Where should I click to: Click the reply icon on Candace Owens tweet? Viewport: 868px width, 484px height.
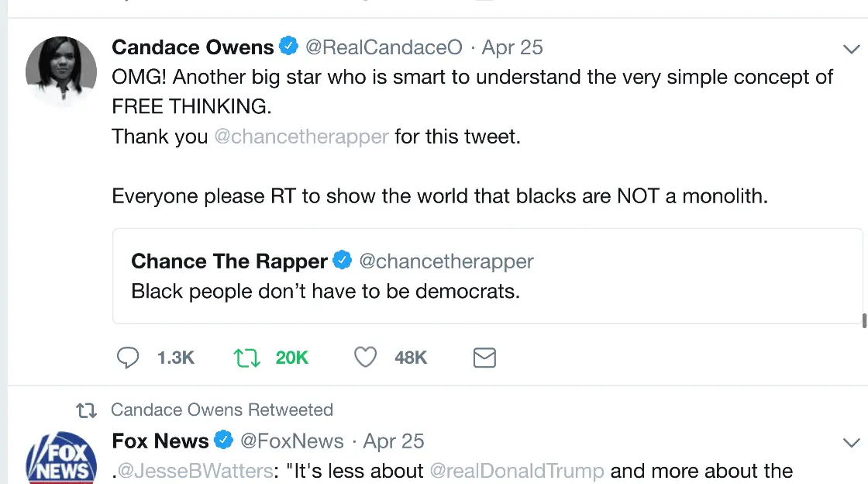128,358
